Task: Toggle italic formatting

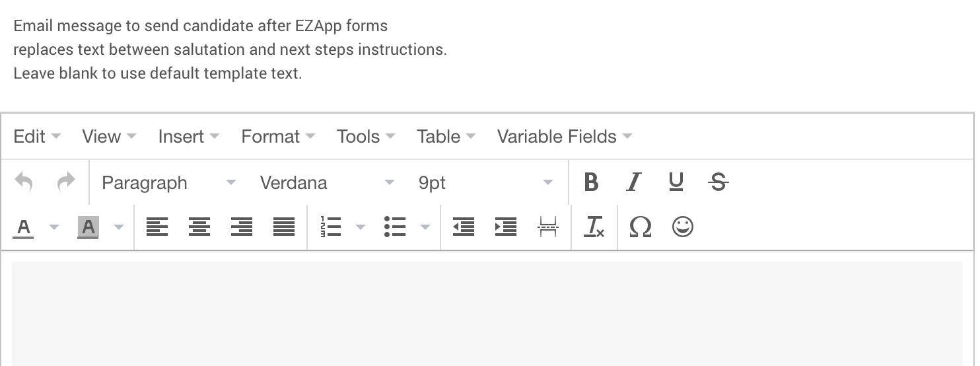Action: coord(633,182)
